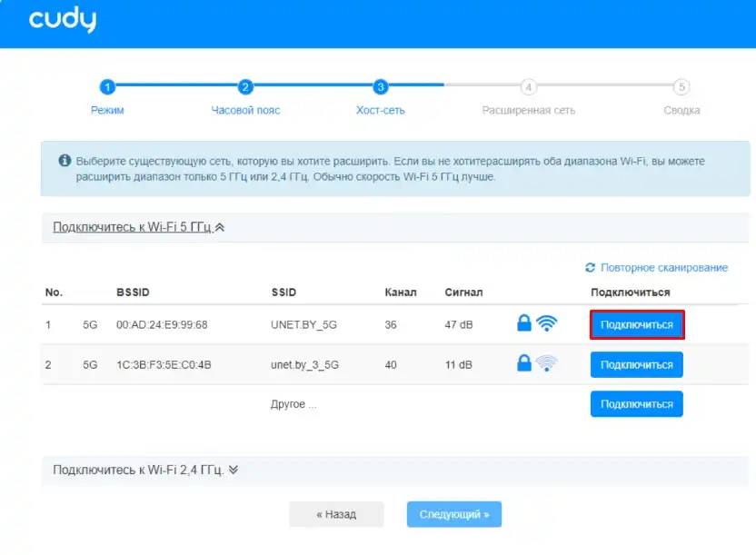The width and height of the screenshot is (756, 555).
Task: Click Wi-Fi signal icon for UNET.BY_5G
Action: click(547, 322)
